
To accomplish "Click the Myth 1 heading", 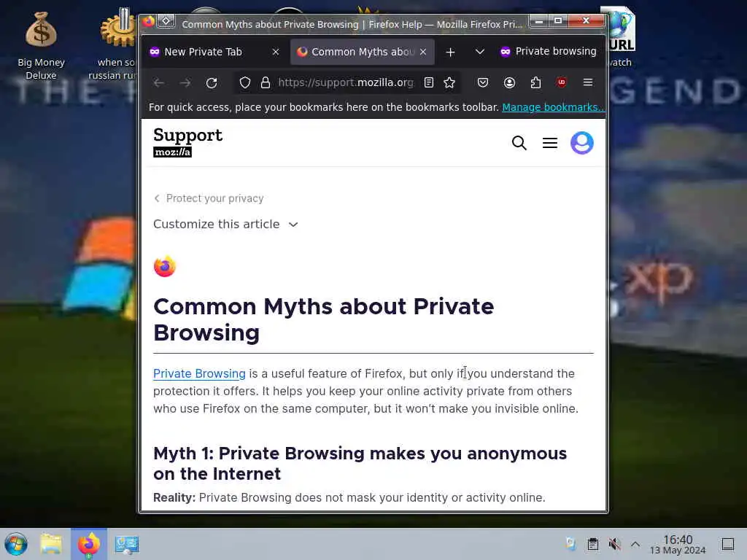I will coord(360,464).
